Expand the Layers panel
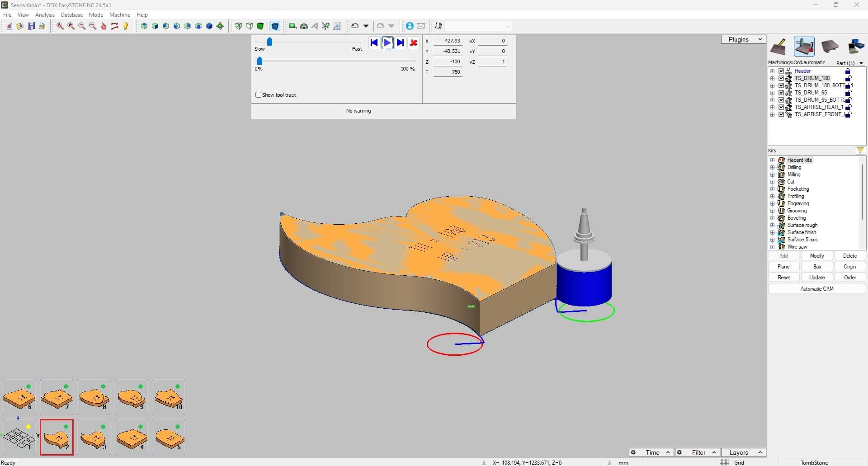868x466 pixels. (x=744, y=452)
